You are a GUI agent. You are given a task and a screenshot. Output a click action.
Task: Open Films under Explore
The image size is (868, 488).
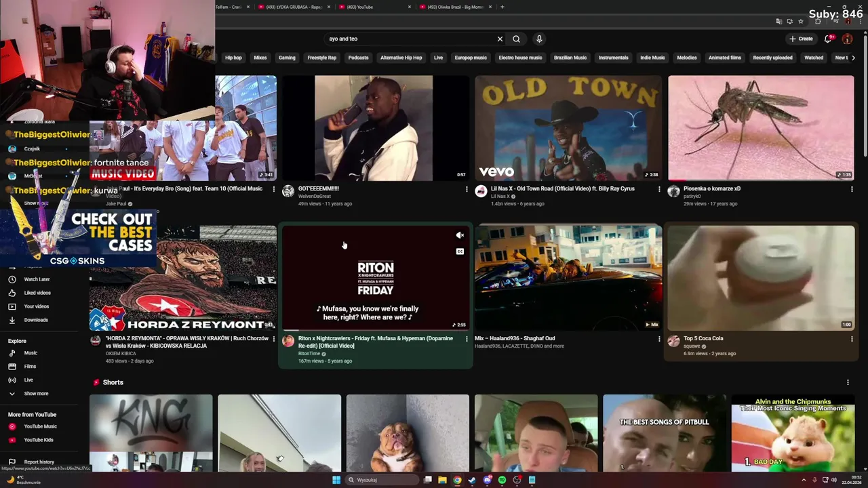tap(30, 367)
